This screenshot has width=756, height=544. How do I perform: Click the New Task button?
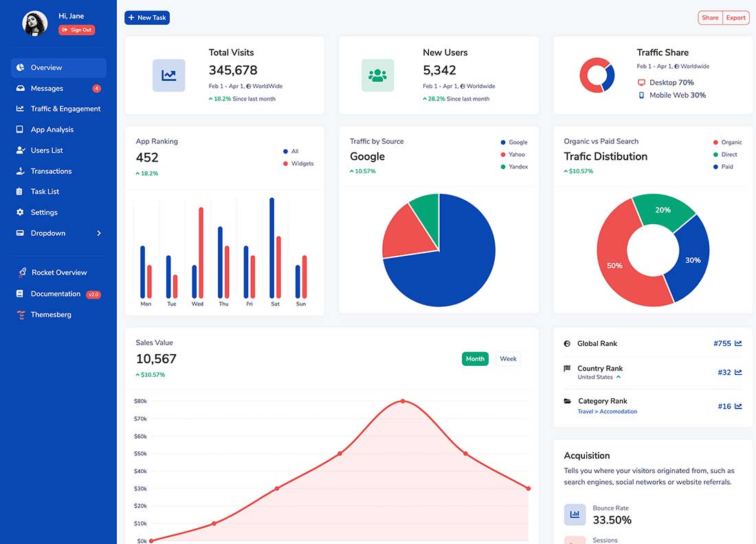(x=146, y=17)
